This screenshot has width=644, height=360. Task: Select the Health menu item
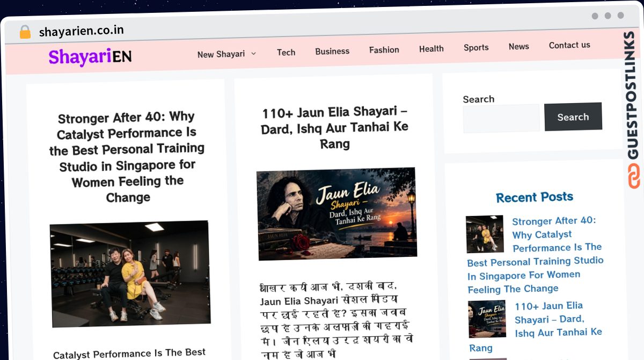431,48
